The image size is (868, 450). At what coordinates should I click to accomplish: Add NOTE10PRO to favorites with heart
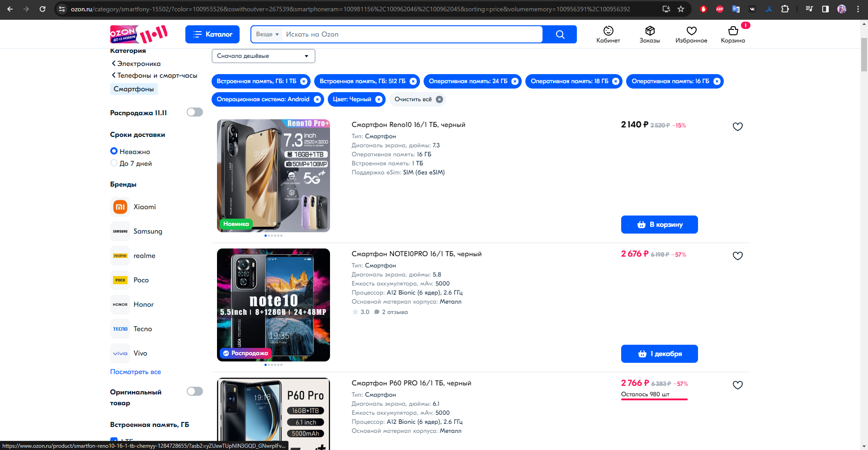click(738, 256)
